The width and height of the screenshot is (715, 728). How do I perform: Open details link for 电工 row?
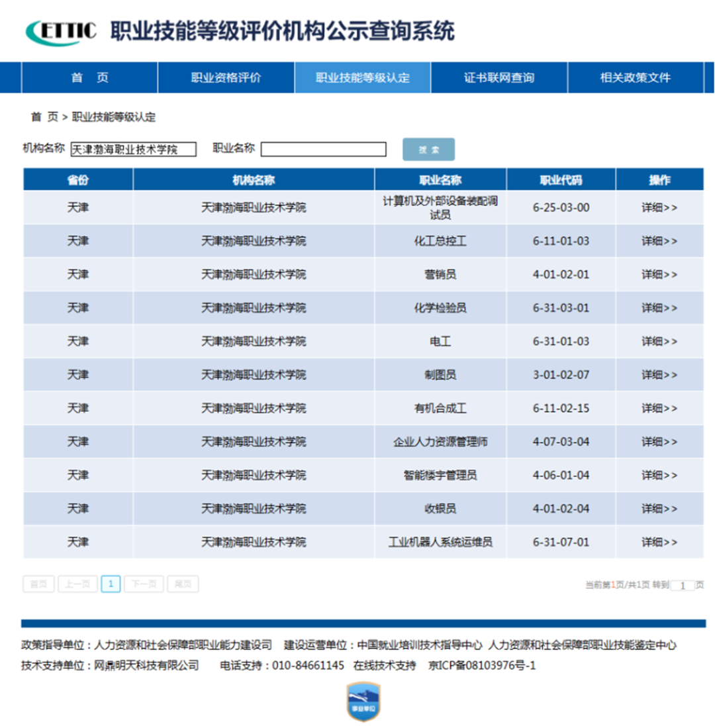coord(659,341)
